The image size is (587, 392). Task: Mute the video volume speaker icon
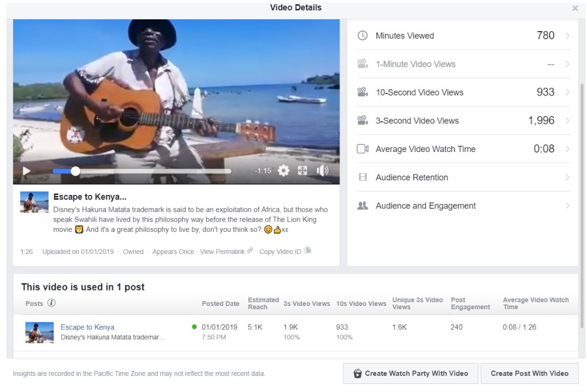(322, 171)
